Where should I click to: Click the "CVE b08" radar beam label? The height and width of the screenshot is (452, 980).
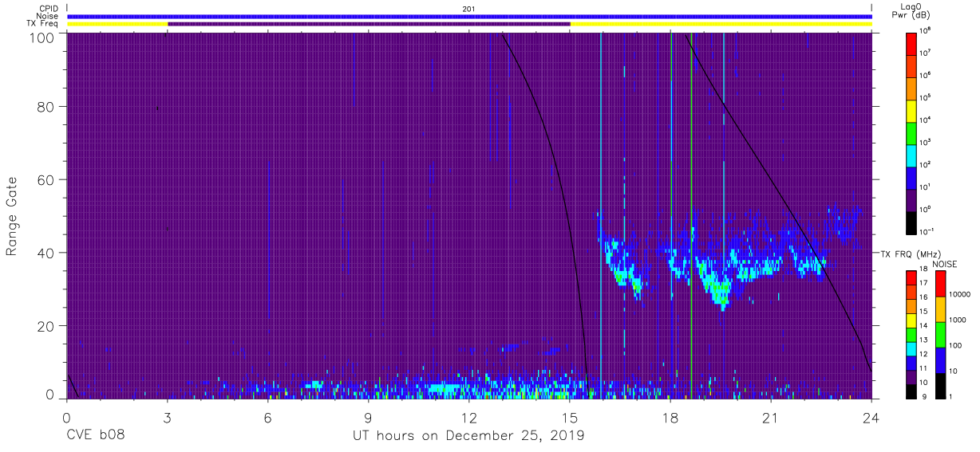tap(95, 436)
